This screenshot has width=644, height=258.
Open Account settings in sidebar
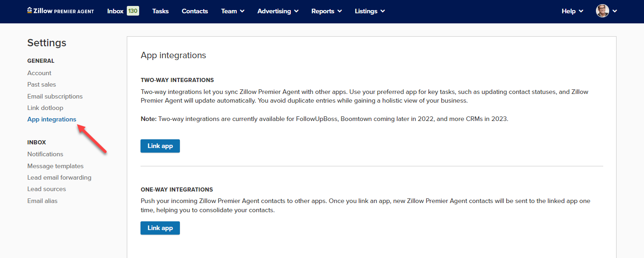coord(39,73)
